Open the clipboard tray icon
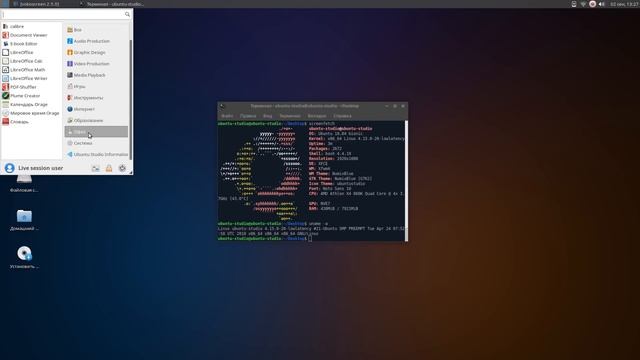This screenshot has width=640, height=360. (574, 4)
